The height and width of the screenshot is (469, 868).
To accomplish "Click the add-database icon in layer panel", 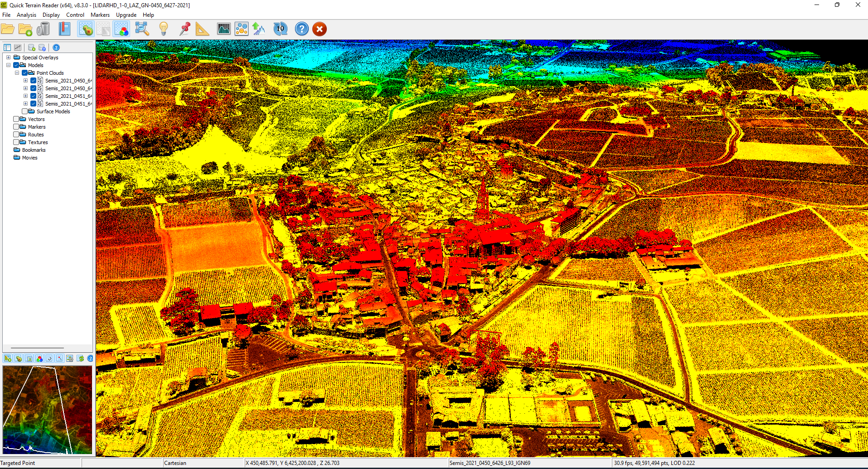I will click(31, 47).
